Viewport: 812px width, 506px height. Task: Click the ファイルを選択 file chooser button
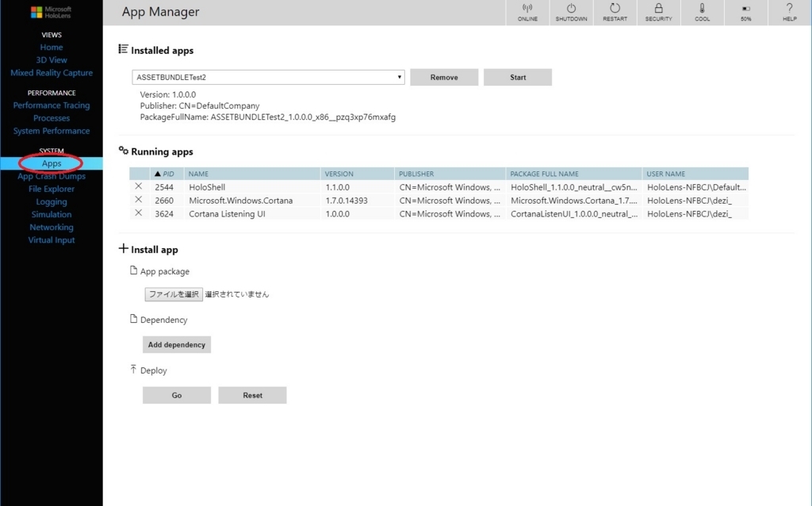(174, 294)
